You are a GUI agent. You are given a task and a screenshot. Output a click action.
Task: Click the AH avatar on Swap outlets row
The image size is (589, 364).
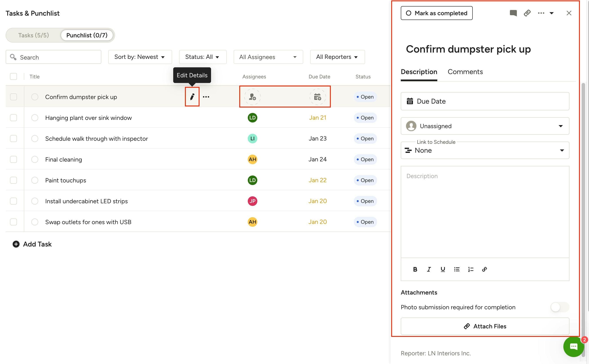coord(252,222)
